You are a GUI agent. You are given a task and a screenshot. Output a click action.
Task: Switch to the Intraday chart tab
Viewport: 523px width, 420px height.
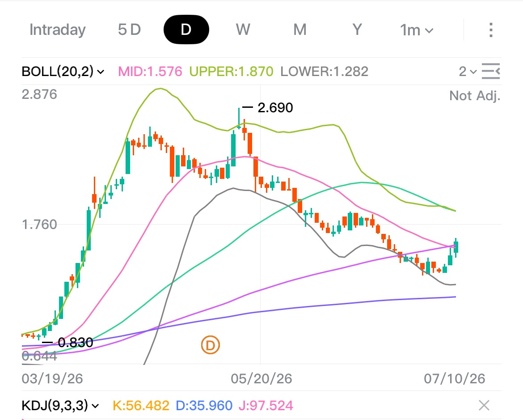[57, 30]
